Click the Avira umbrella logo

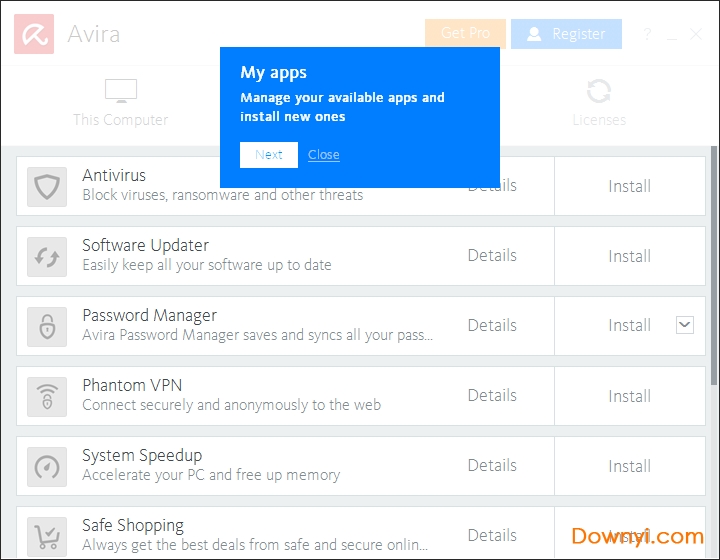tap(34, 34)
